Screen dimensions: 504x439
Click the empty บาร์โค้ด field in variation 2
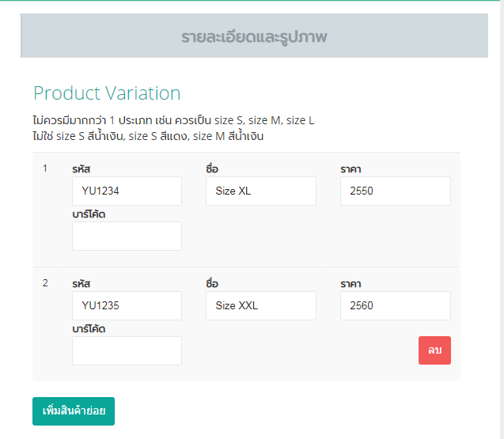127,350
